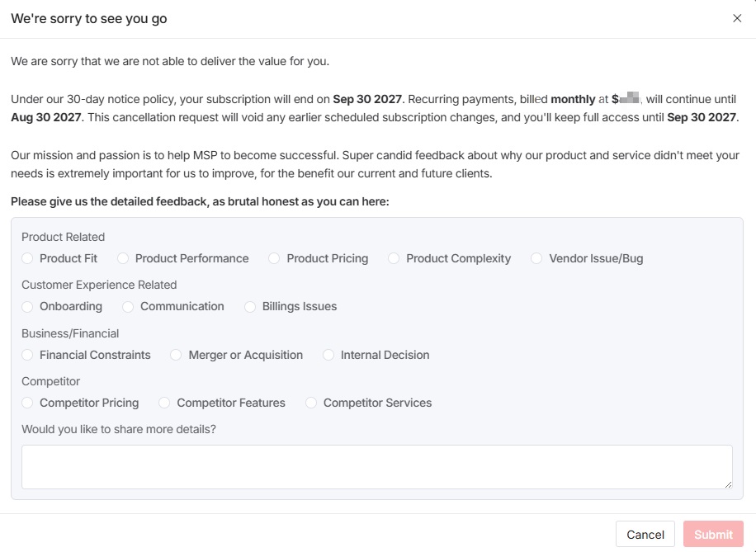
Task: Pick the Product Pricing option
Action: pos(274,258)
